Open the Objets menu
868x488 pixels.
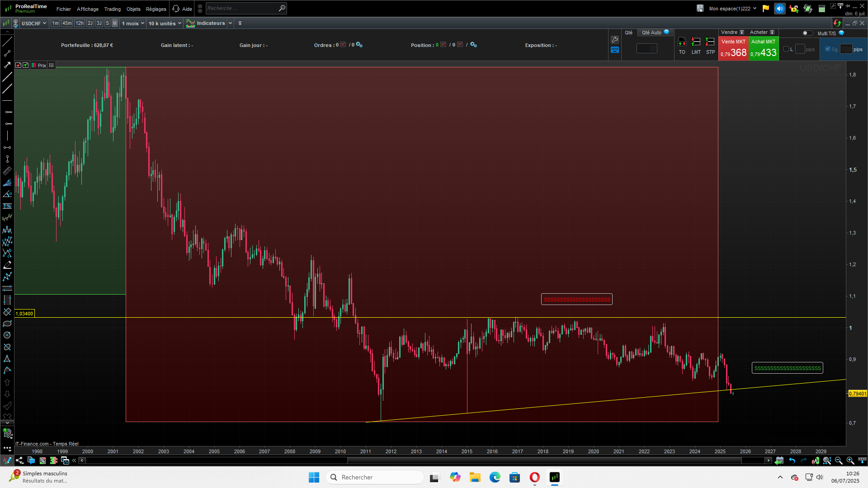pyautogui.click(x=133, y=9)
